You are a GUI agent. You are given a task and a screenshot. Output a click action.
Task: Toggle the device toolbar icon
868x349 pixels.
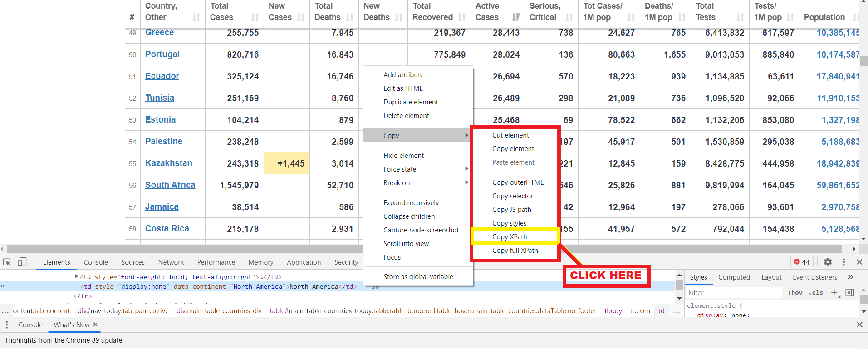22,262
